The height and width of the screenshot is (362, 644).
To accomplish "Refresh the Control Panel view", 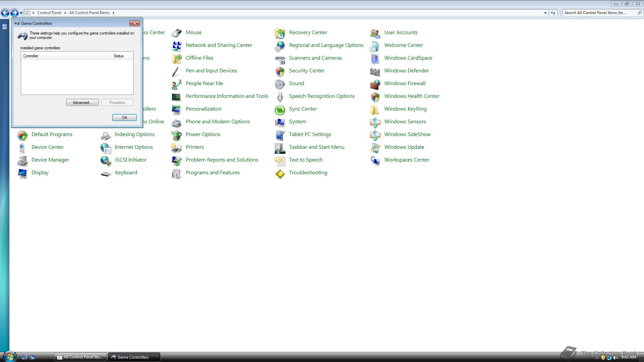I will [x=553, y=13].
